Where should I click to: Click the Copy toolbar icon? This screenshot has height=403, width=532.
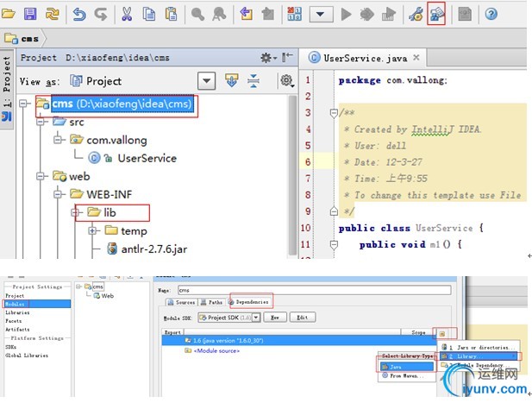pyautogui.click(x=149, y=15)
